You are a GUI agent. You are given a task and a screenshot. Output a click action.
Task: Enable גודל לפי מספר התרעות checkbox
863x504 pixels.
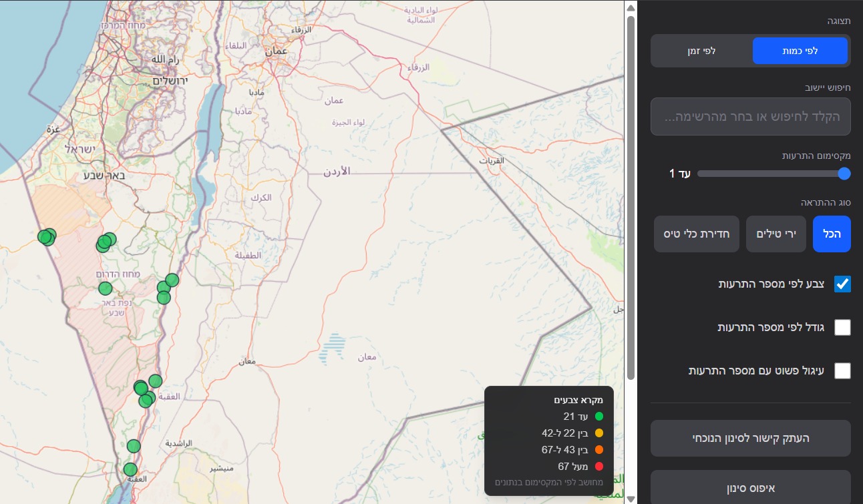(x=842, y=327)
